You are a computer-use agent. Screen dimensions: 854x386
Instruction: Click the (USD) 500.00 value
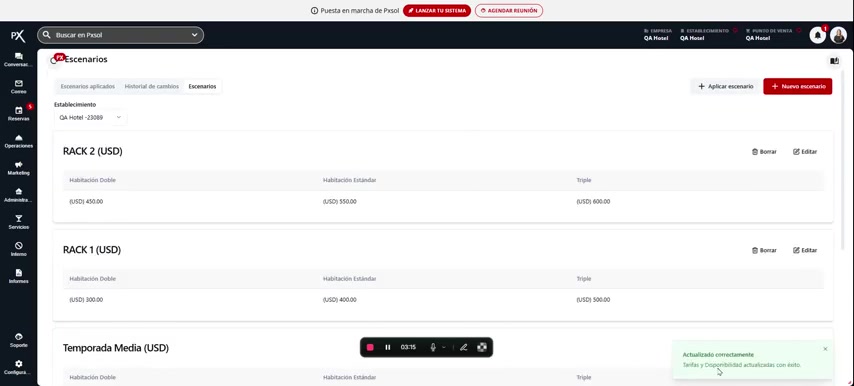(593, 300)
